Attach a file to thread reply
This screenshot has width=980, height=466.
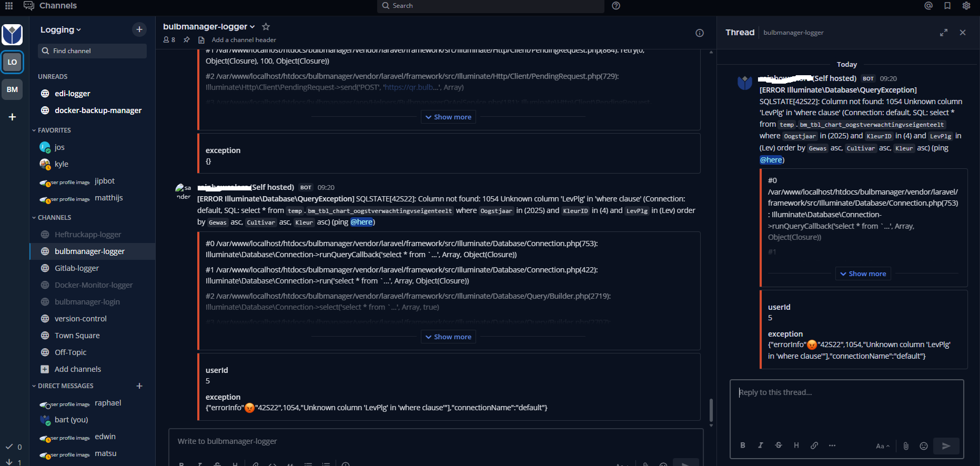906,446
